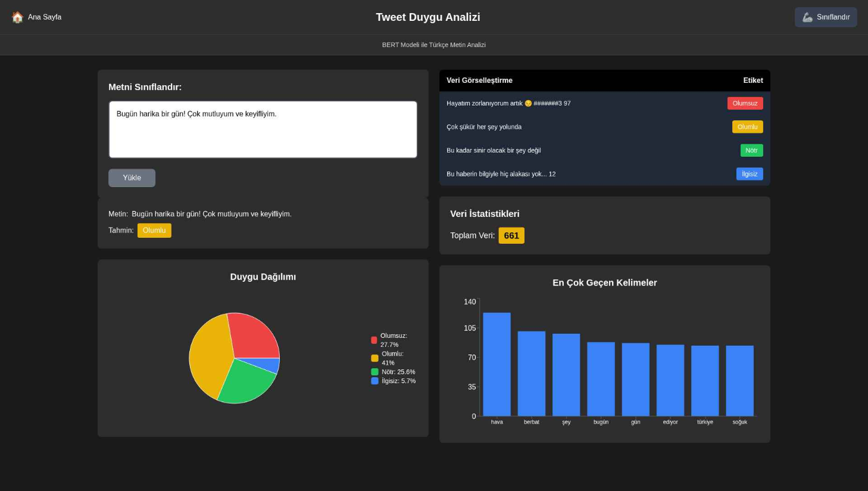Open the Ana Sayfa link
This screenshot has width=868, height=491.
(x=44, y=17)
